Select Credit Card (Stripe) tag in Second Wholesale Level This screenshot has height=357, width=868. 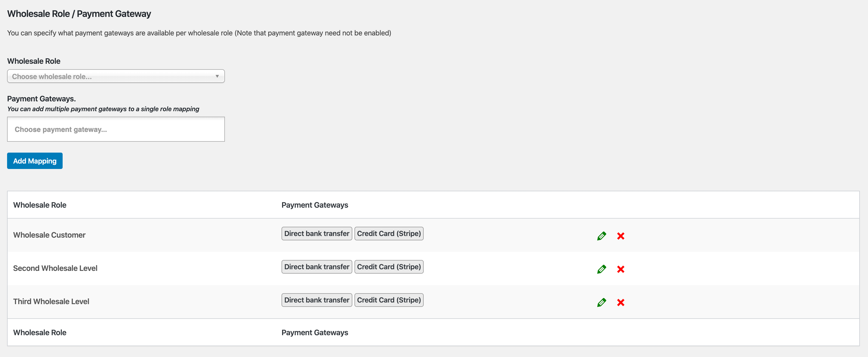click(389, 267)
